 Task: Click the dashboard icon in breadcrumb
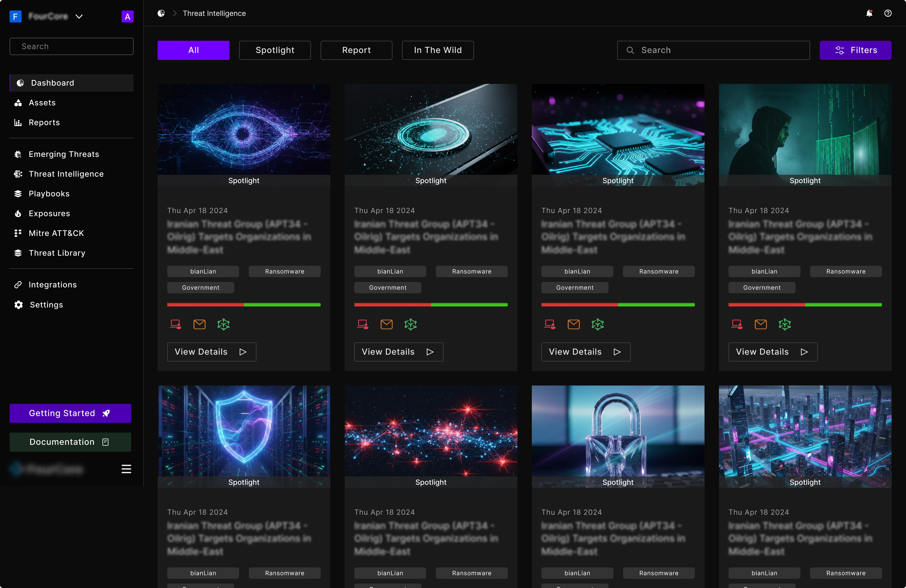click(x=161, y=13)
